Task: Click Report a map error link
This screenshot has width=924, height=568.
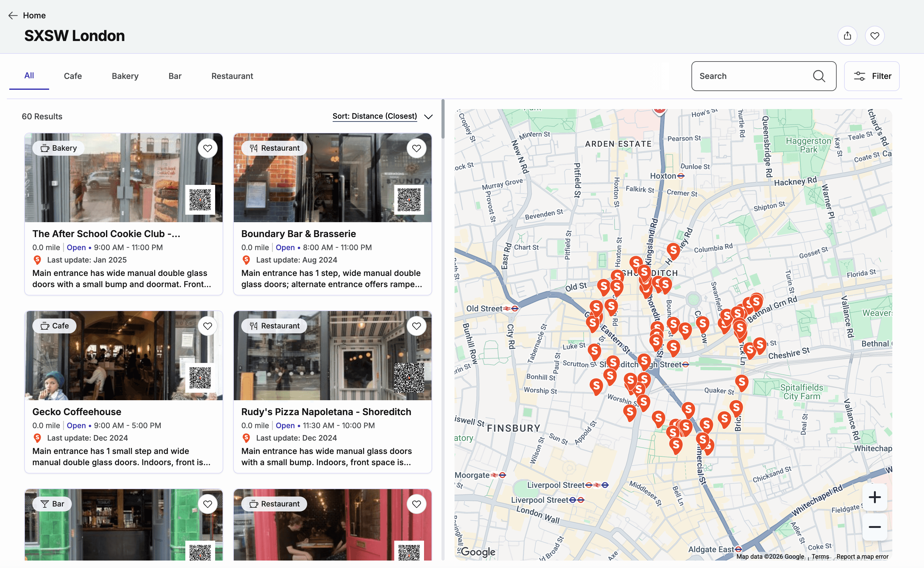Action: coord(862,557)
